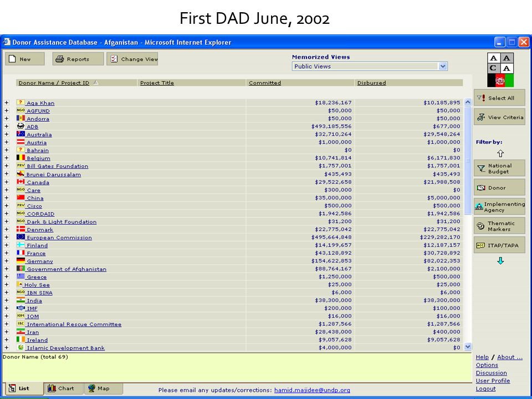Open the Options link
532x399 pixels.
(487, 365)
